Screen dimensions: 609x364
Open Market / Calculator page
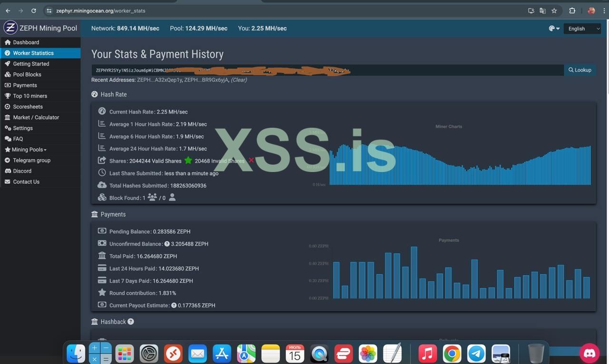click(40, 117)
